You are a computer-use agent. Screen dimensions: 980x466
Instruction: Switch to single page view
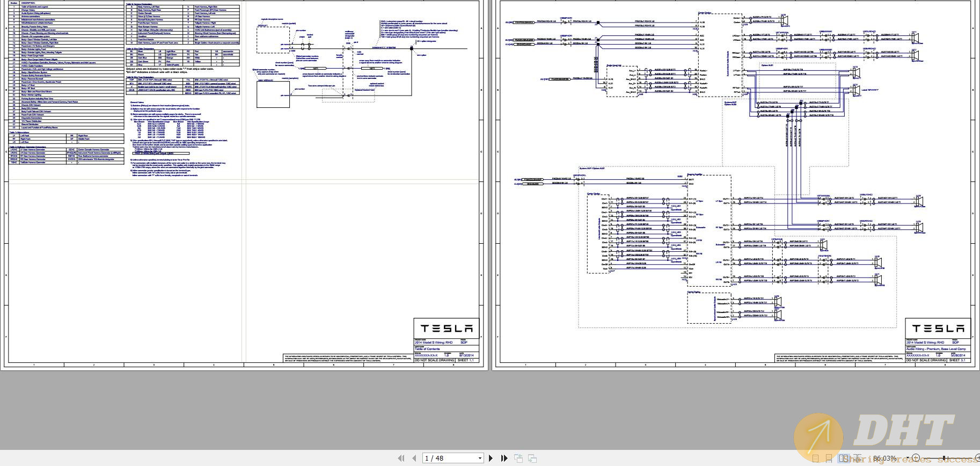pos(816,458)
